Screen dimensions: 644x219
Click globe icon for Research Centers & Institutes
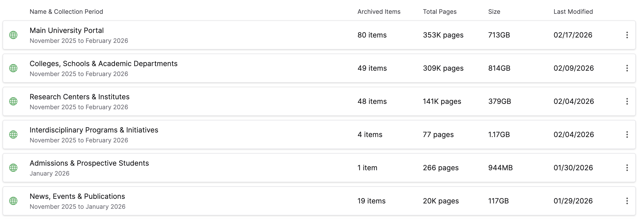(x=13, y=101)
